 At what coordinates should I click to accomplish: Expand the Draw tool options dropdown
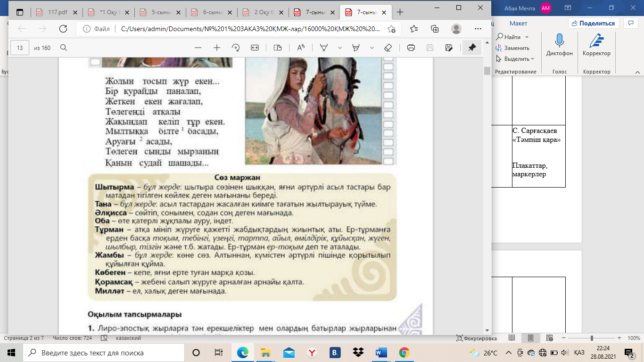click(339, 48)
